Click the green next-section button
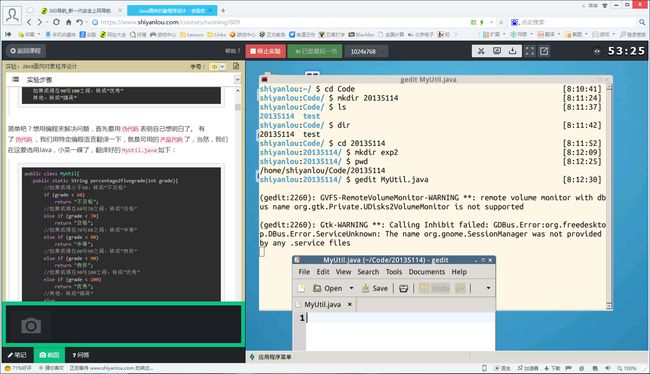Viewport: 650px width, 374px height. click(315, 51)
